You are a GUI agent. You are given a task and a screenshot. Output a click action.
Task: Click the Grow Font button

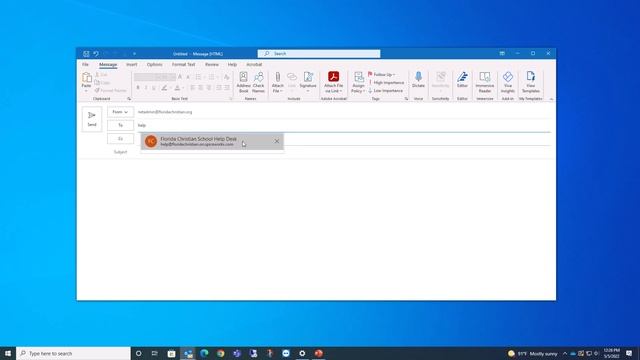180,77
